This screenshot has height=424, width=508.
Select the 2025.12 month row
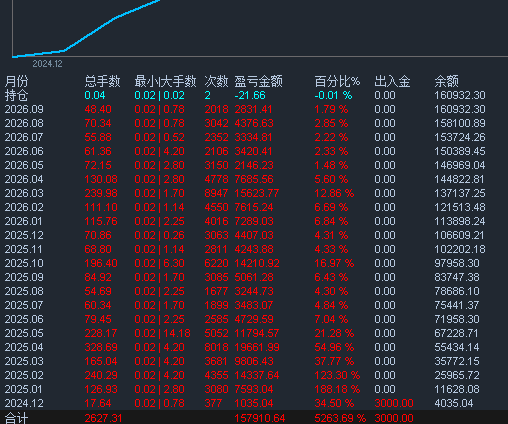(x=24, y=236)
